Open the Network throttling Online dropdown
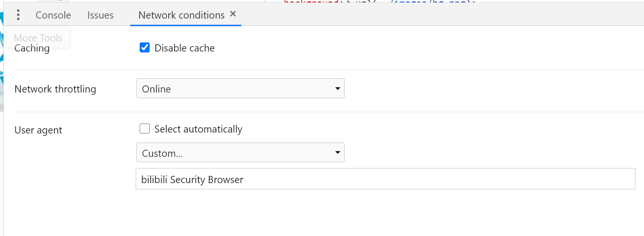This screenshot has width=644, height=236. tap(240, 89)
